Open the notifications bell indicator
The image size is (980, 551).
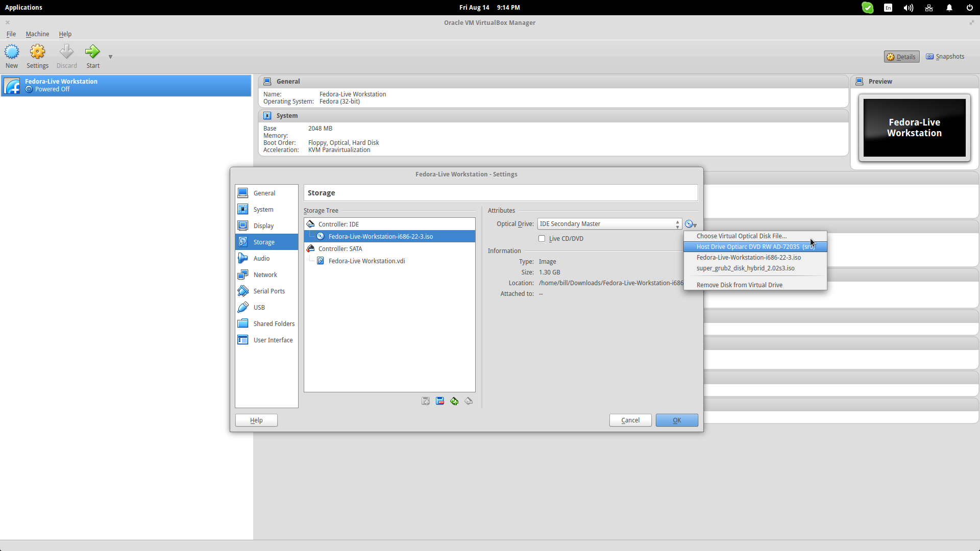point(949,8)
